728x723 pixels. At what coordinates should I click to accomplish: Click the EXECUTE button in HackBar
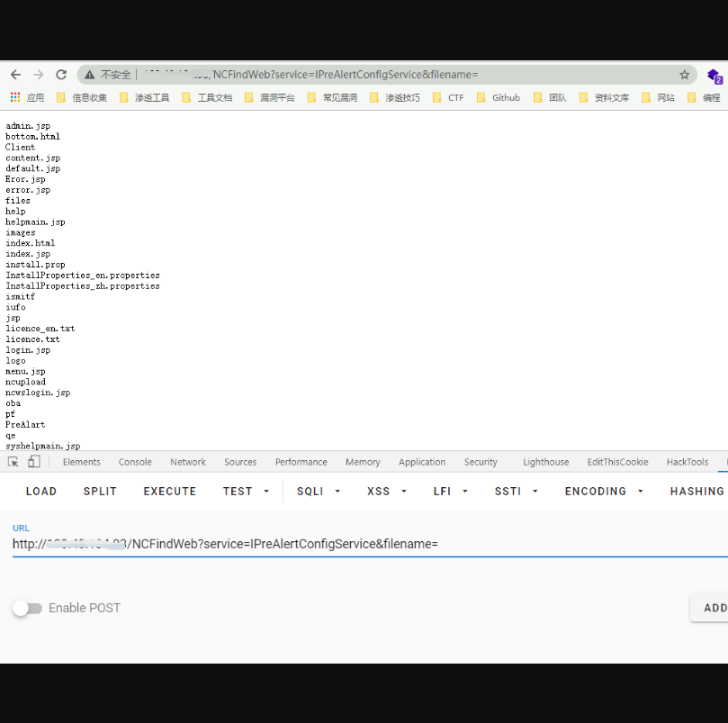click(x=170, y=491)
